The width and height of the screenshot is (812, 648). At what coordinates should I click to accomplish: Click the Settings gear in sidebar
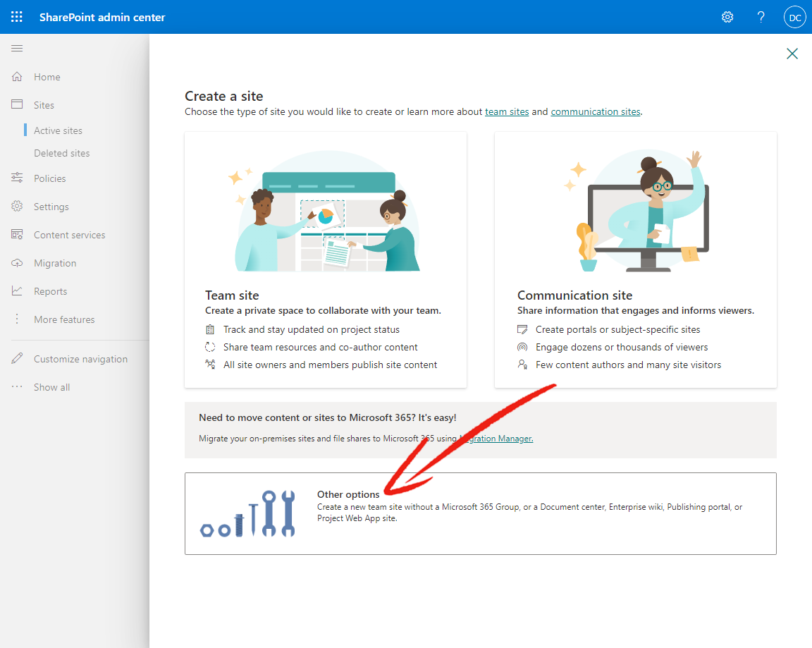click(17, 206)
